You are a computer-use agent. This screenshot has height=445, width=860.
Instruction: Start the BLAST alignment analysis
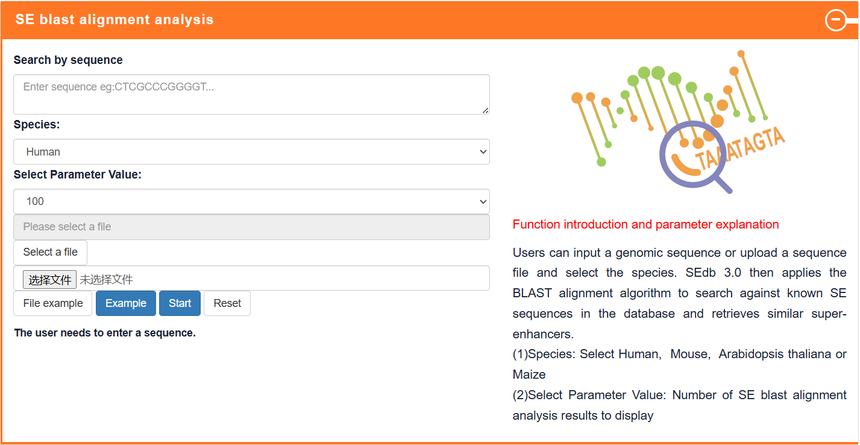coord(180,303)
